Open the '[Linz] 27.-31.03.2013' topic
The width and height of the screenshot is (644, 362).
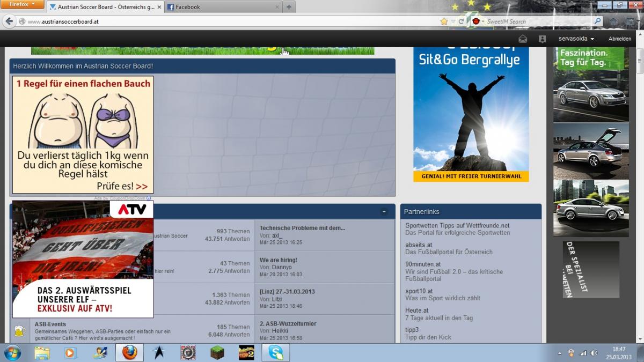(287, 292)
